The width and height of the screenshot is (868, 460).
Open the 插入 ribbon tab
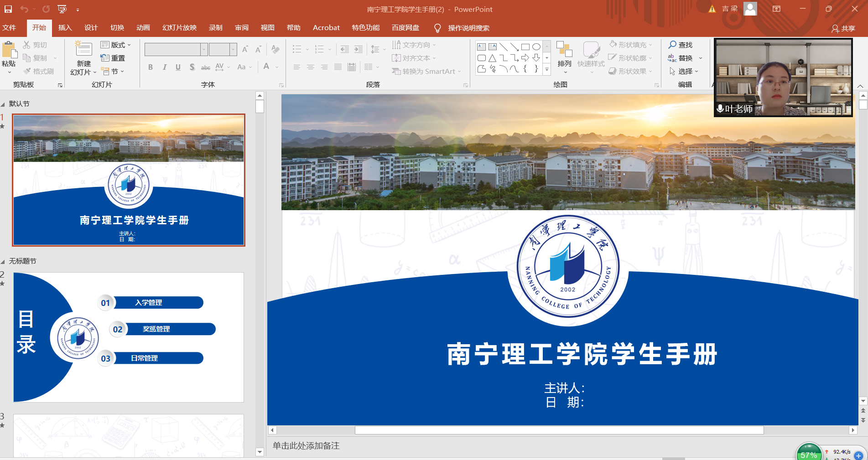[65, 28]
